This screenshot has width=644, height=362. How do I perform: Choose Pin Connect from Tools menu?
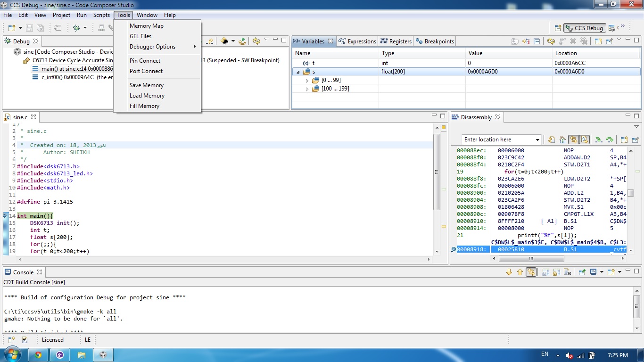pyautogui.click(x=145, y=61)
